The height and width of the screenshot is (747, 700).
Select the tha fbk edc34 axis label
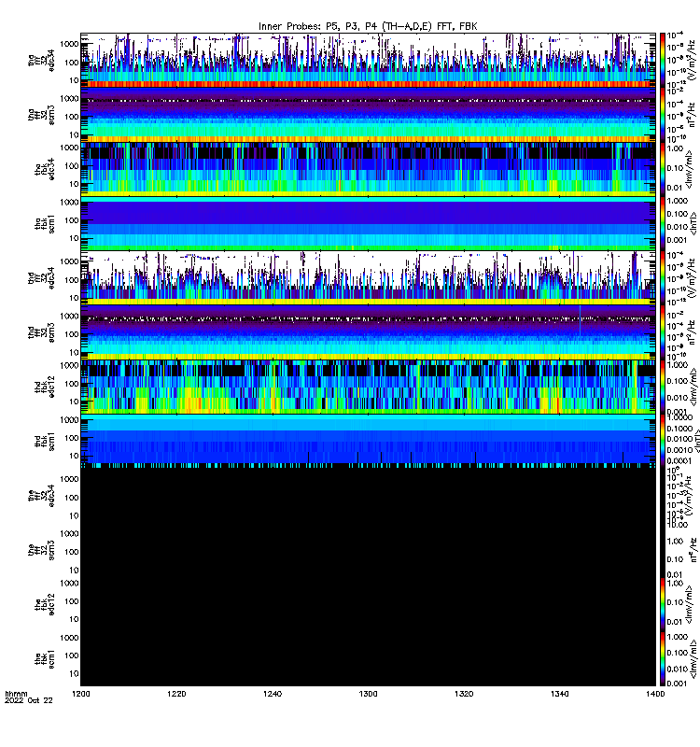coord(45,169)
